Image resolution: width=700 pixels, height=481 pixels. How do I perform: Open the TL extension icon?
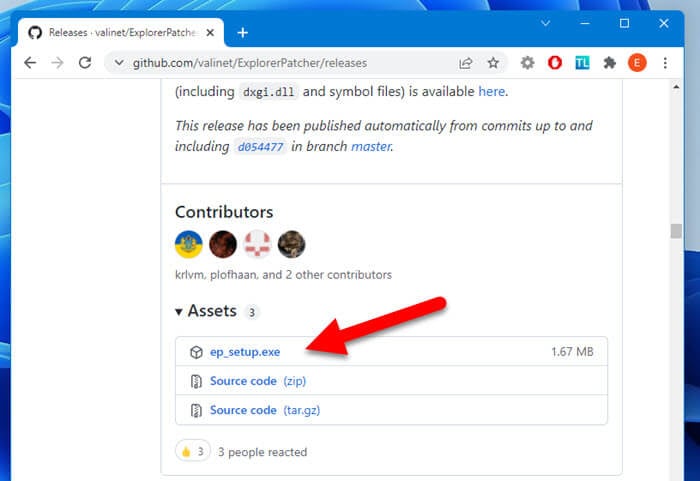click(582, 63)
